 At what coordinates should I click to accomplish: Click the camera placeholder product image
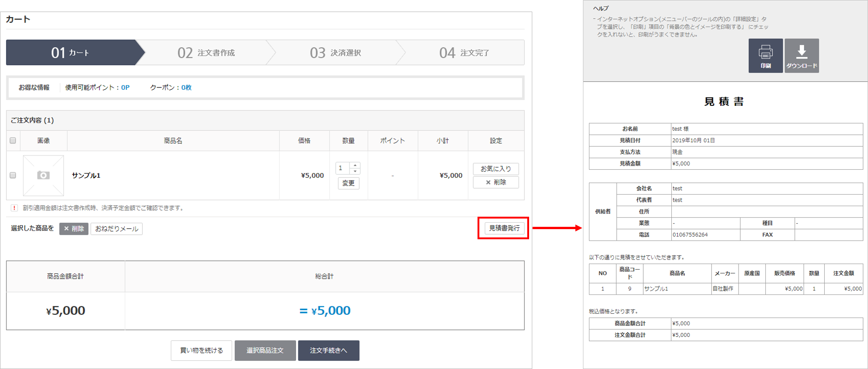tap(43, 175)
